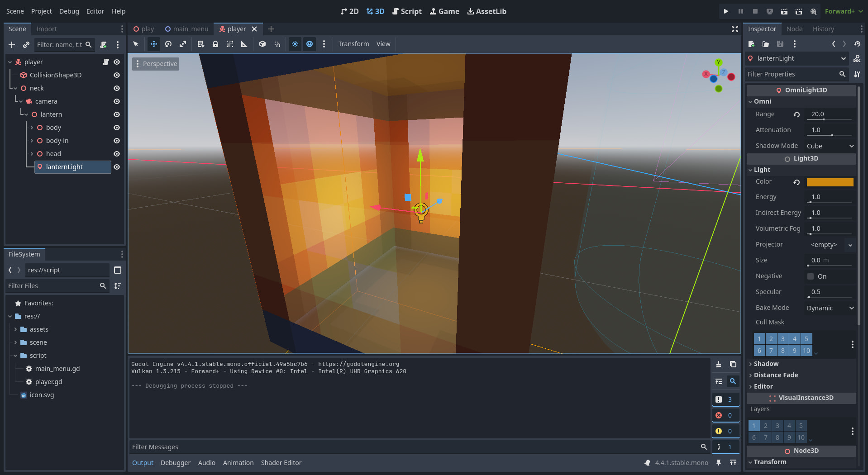Image resolution: width=868 pixels, height=475 pixels.
Task: Reset the Range property to default
Action: point(796,114)
